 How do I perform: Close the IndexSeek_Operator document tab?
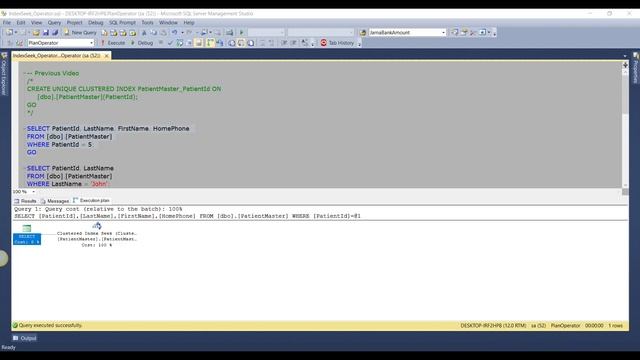click(107, 56)
